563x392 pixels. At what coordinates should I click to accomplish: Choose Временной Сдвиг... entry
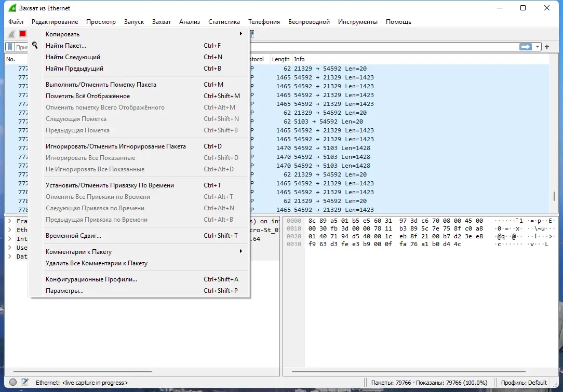tap(139, 236)
